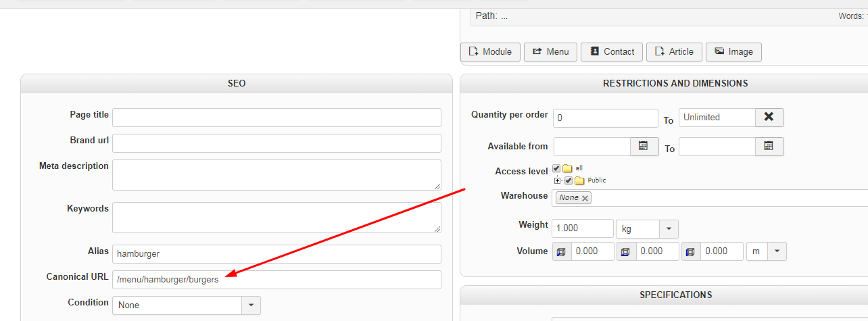Viewport: 868px width, 321px height.
Task: Select the Public folder icon
Action: click(579, 180)
